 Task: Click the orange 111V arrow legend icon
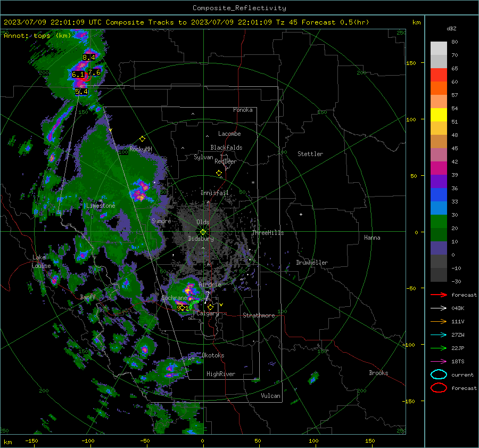tap(439, 321)
